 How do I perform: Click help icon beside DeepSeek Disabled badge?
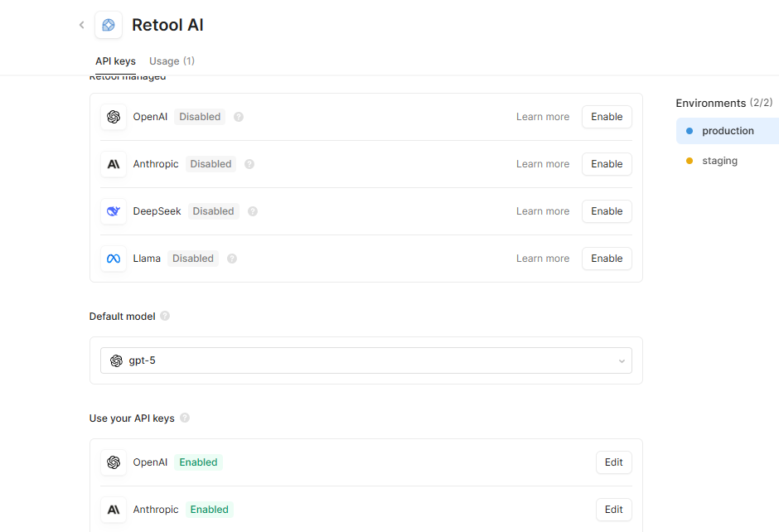tap(253, 211)
